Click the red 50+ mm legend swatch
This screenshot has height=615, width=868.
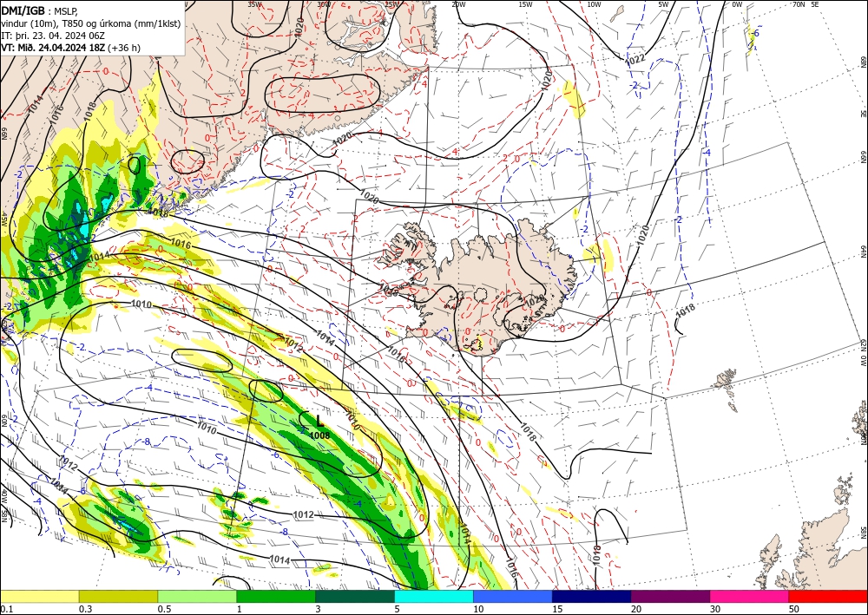(x=828, y=596)
